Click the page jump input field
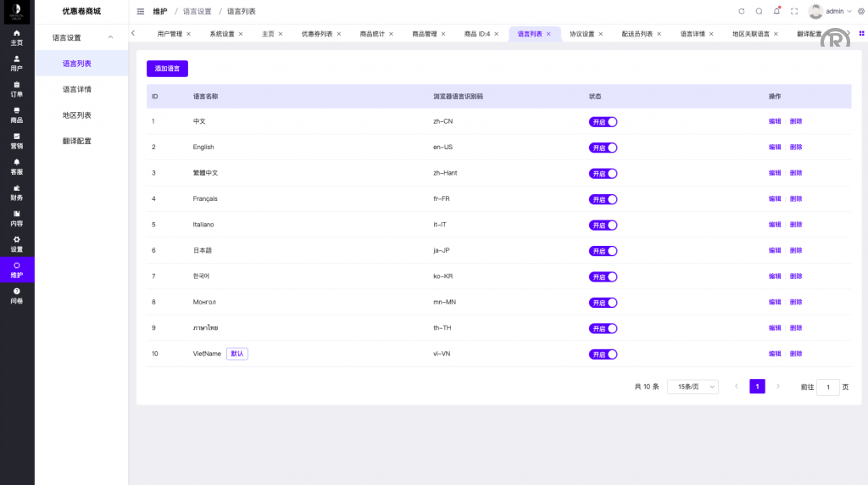 [828, 387]
